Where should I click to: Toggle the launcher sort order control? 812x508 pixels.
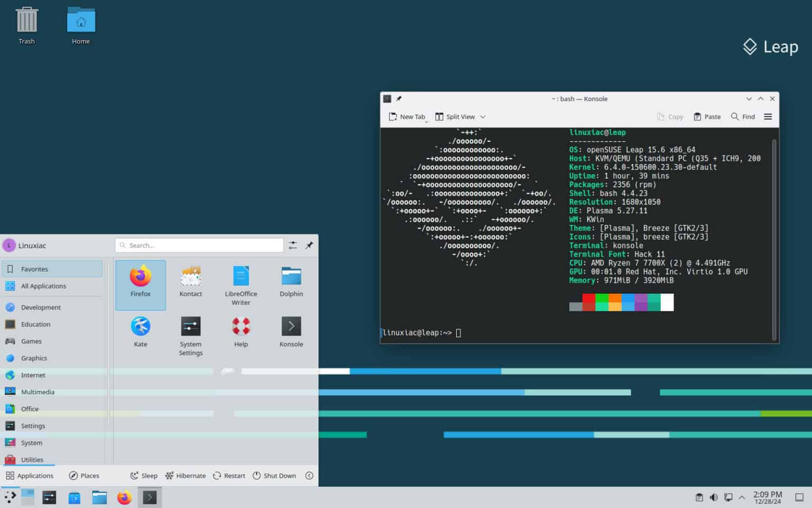[x=293, y=245]
